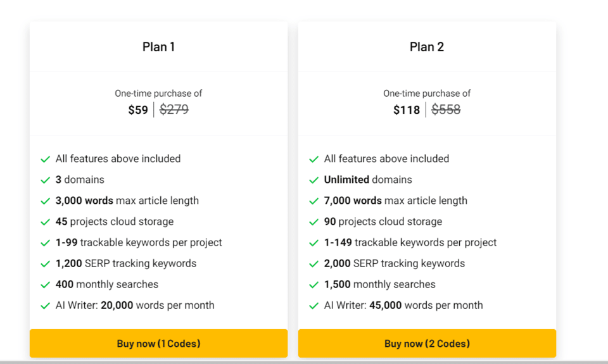Viewport: 608px width, 364px height.
Task: Click the crossed-out $558 original price
Action: [x=446, y=110]
